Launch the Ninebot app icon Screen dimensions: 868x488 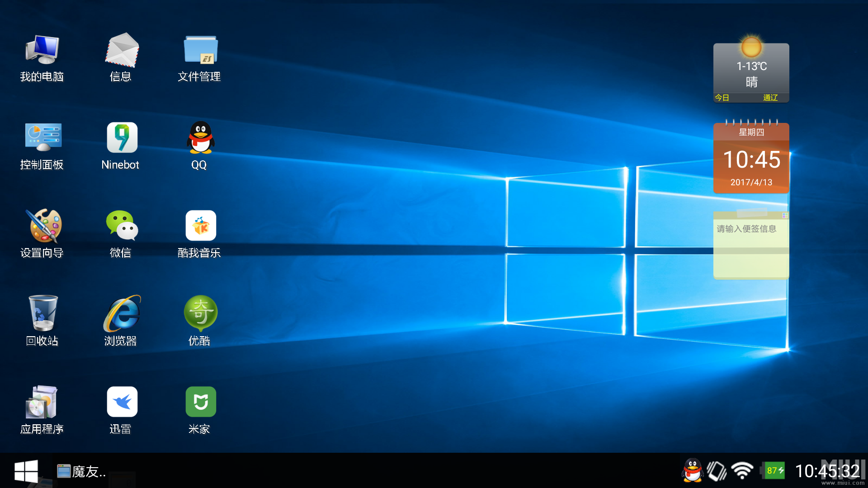click(x=121, y=138)
